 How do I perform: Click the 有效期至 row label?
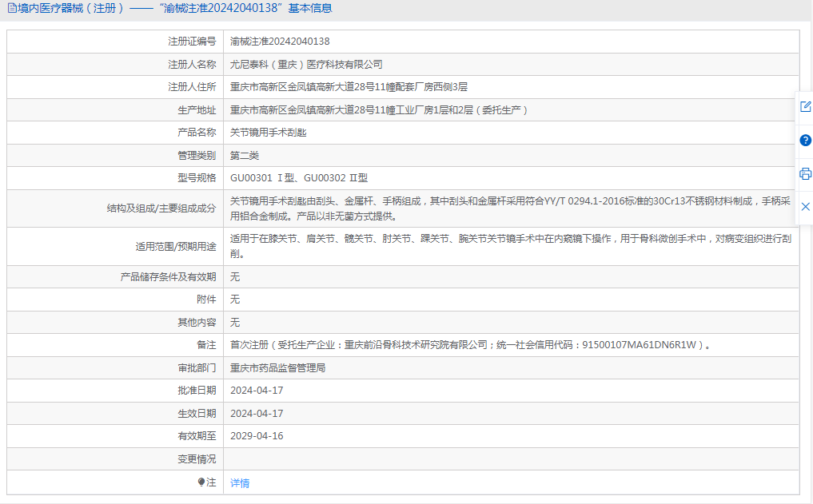(197, 436)
